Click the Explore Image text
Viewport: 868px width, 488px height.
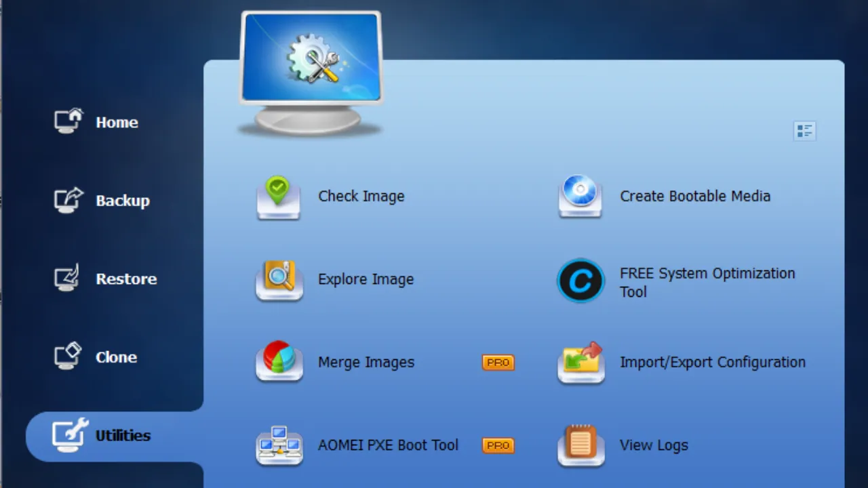coord(366,279)
